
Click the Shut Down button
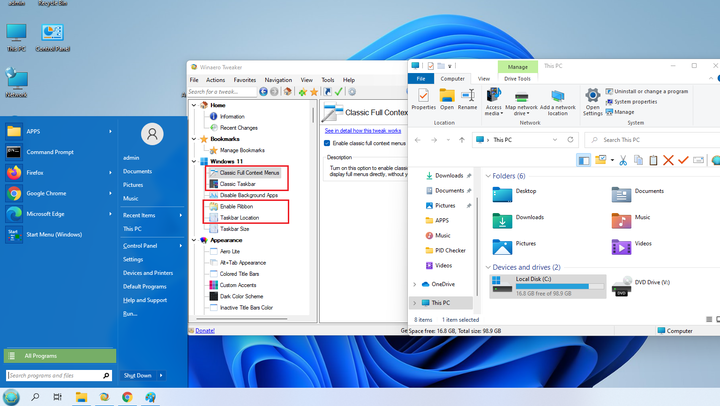click(137, 376)
